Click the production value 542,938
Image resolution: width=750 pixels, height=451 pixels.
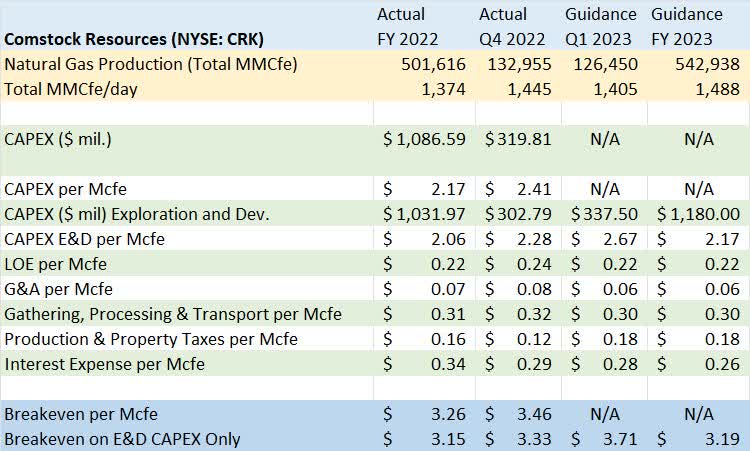click(x=707, y=64)
